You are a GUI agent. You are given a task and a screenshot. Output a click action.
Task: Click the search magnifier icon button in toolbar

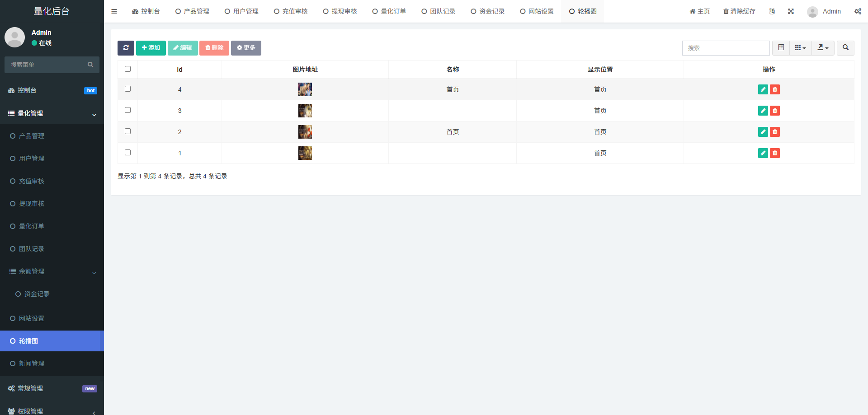coord(845,48)
